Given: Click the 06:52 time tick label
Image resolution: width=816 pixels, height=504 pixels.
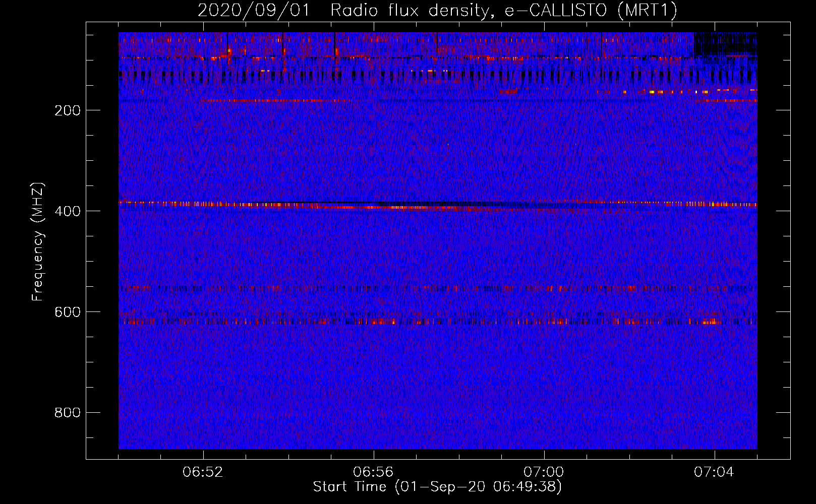Looking at the screenshot, I should pos(203,472).
